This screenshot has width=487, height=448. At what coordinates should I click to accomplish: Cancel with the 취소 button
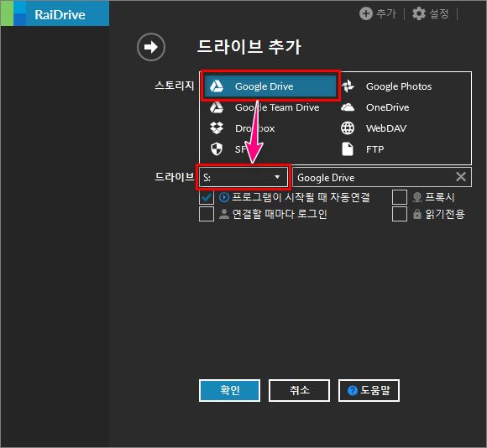[x=299, y=390]
